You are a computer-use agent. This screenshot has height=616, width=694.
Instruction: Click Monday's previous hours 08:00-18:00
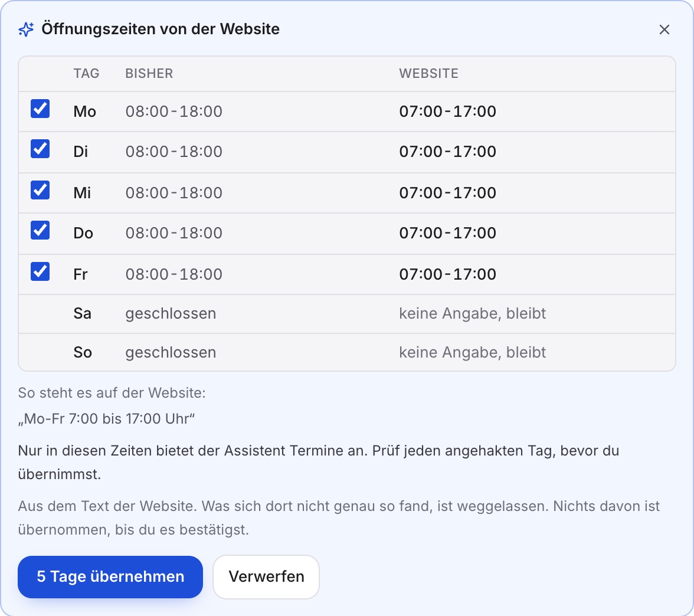[174, 112]
